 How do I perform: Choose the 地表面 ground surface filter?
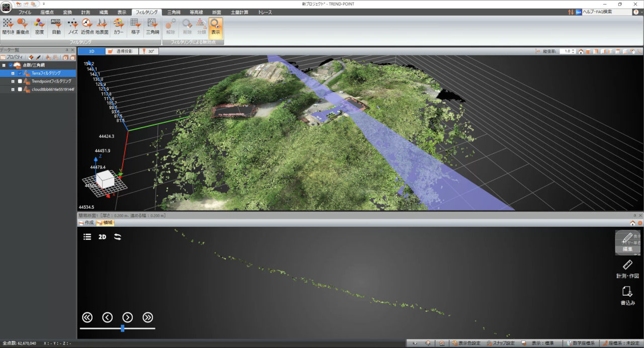point(102,27)
